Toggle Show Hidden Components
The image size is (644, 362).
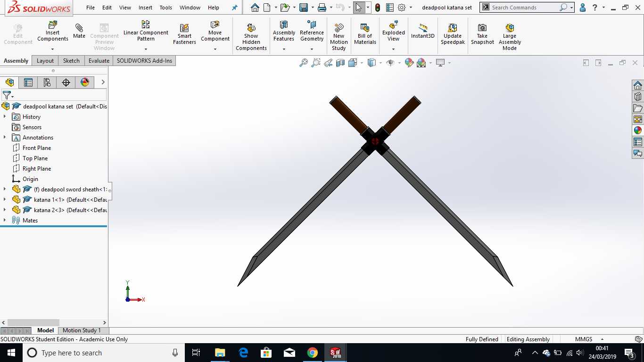(x=251, y=36)
